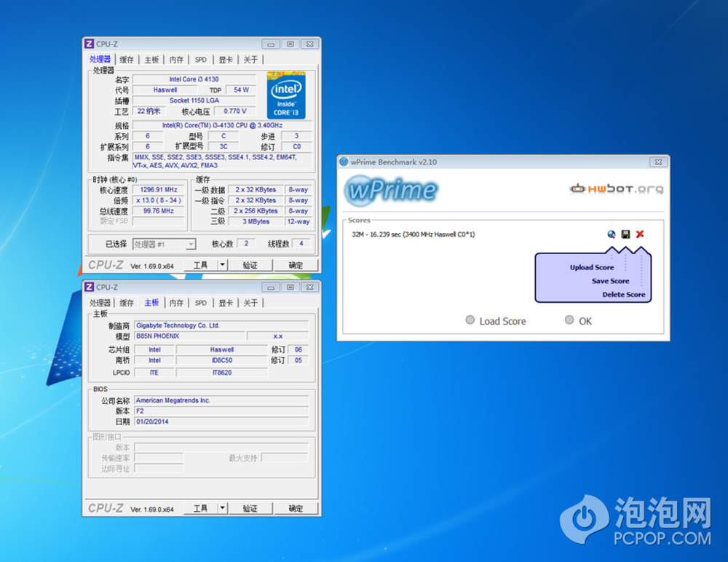
Task: Click the CPU-Z title icon of the processor window
Action: (89, 44)
